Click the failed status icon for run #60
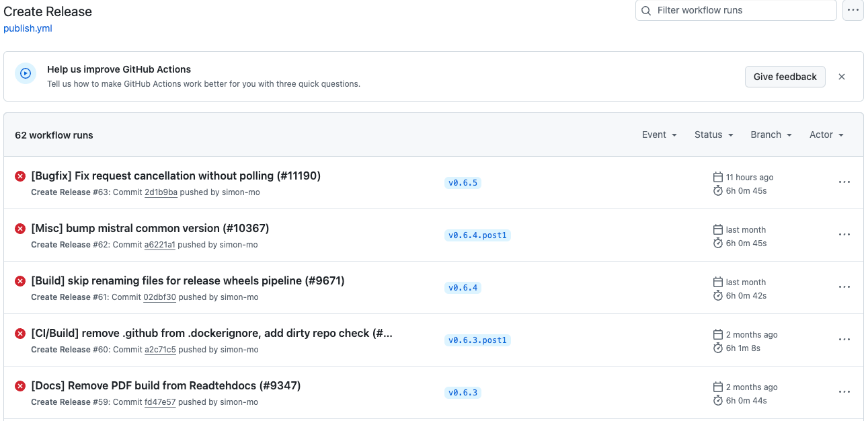Screen dimensions: 868x421 click(20, 334)
